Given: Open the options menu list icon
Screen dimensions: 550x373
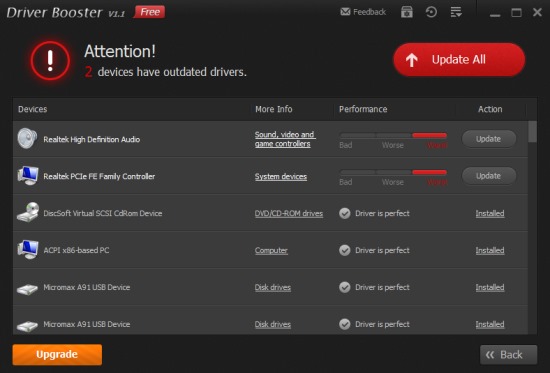Looking at the screenshot, I should point(456,12).
